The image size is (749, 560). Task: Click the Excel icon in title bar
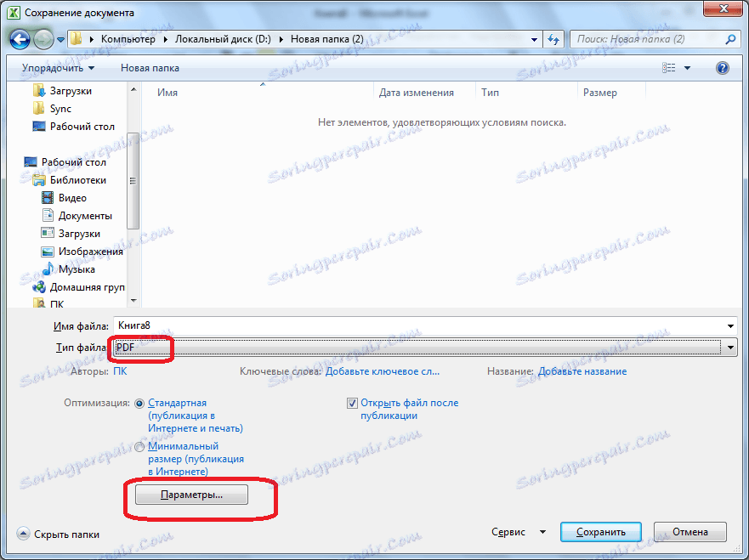click(x=14, y=13)
